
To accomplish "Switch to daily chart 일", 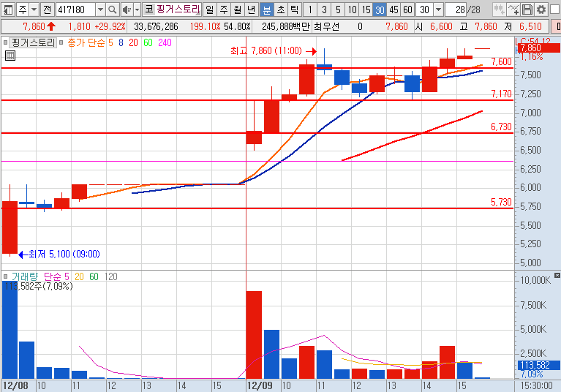I will pyautogui.click(x=210, y=10).
